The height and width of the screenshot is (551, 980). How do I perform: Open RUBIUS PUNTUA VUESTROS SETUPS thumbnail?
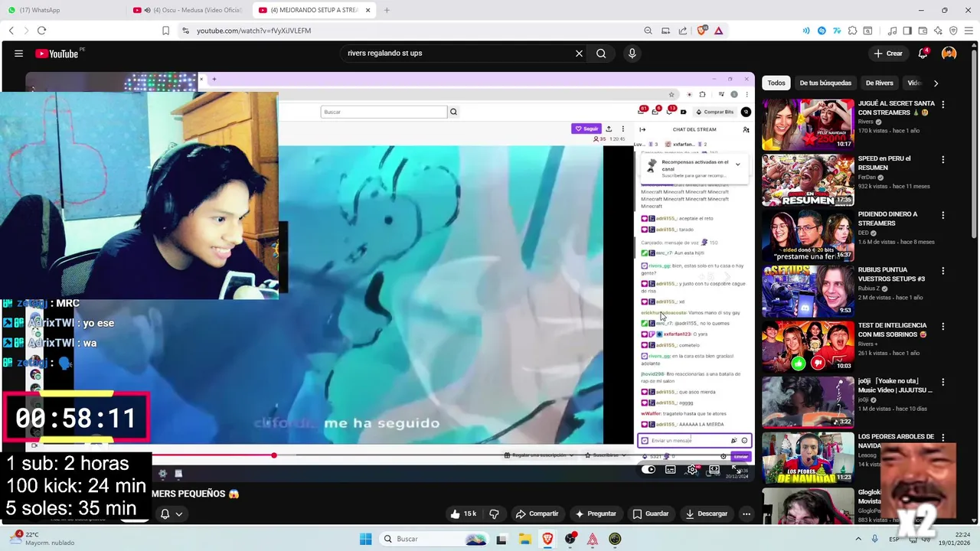pos(808,291)
